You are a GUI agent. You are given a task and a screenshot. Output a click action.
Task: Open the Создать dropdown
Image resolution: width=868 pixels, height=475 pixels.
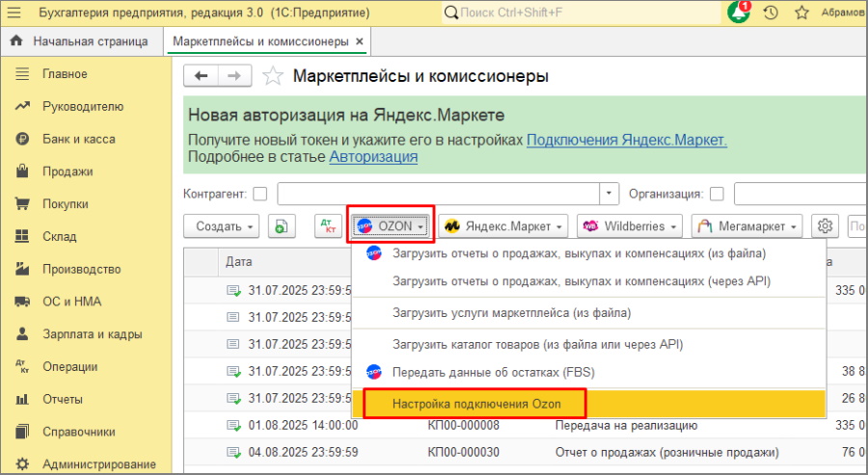pos(221,226)
